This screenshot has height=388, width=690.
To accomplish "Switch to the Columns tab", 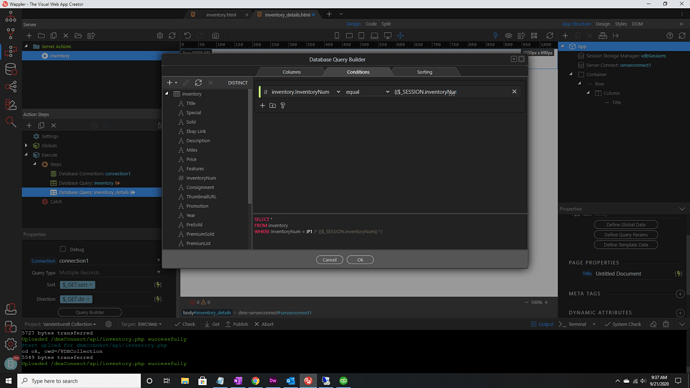I will (x=292, y=72).
